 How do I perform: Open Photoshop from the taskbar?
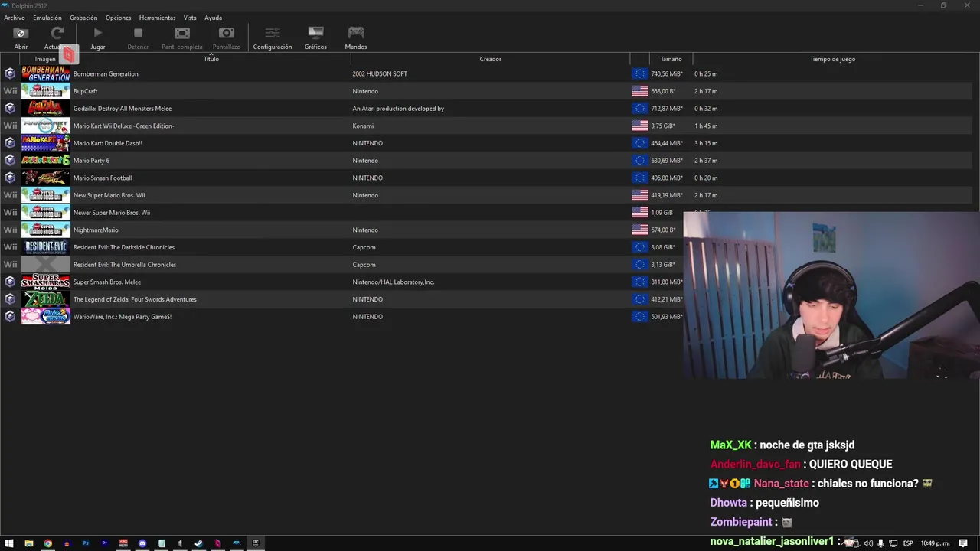click(86, 543)
